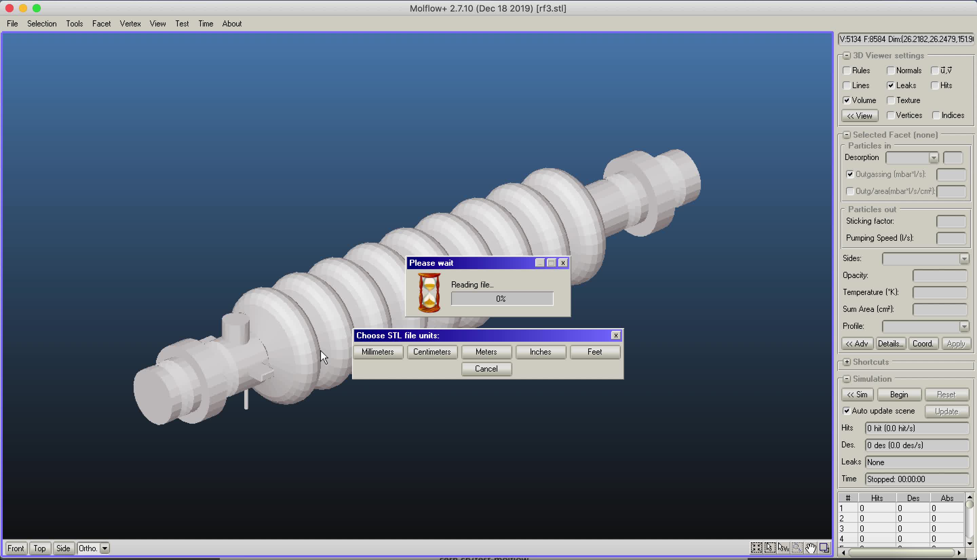This screenshot has width=977, height=560.
Task: Cancel the STL units dialog
Action: coord(486,368)
